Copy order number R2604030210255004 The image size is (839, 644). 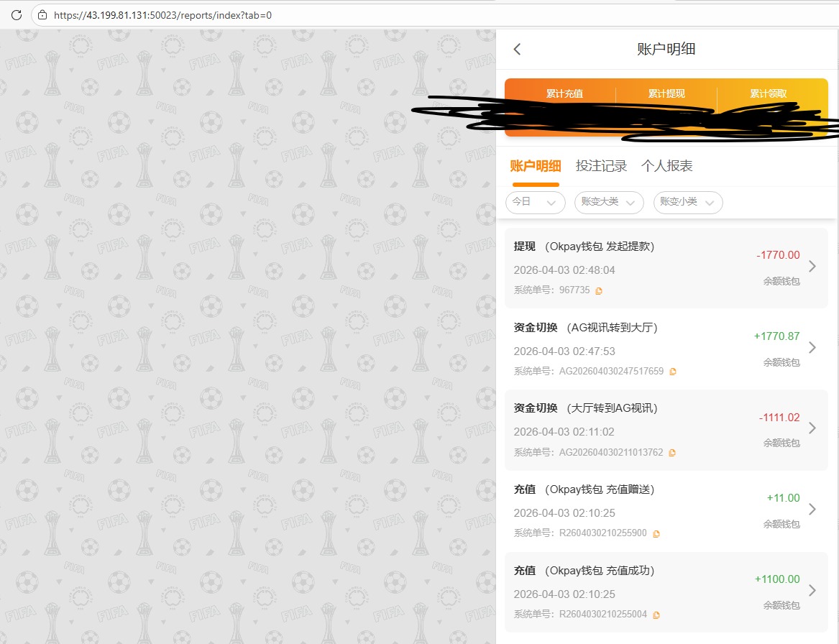click(x=656, y=615)
